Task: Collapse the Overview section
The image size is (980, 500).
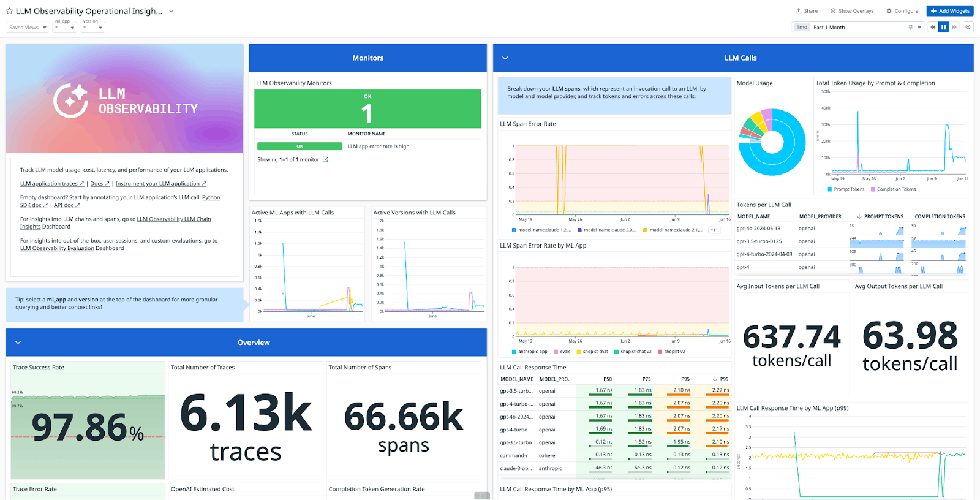Action: point(18,343)
